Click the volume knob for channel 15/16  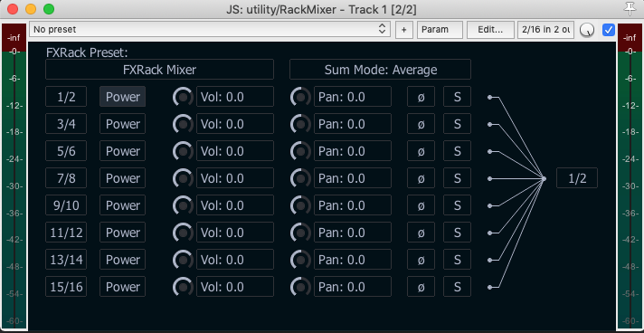pos(184,287)
